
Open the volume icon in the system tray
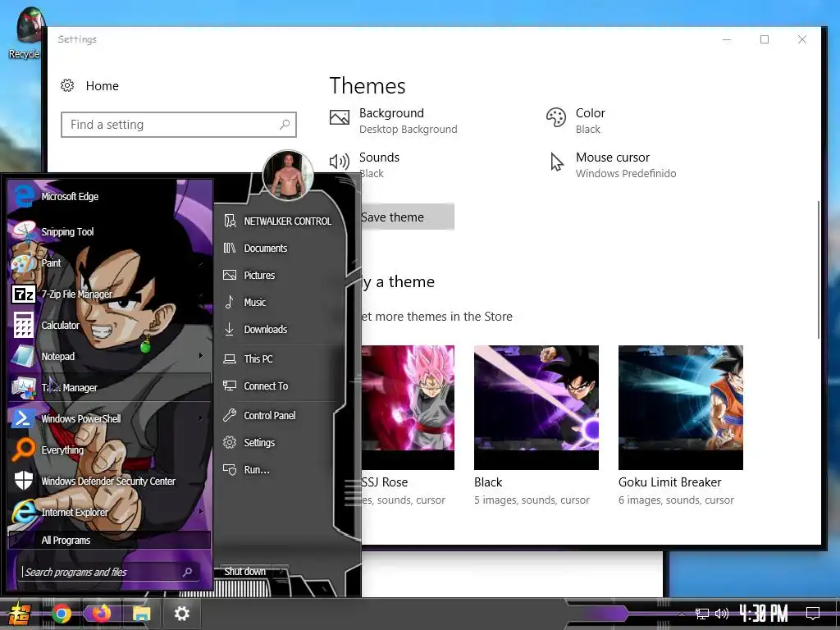point(722,614)
